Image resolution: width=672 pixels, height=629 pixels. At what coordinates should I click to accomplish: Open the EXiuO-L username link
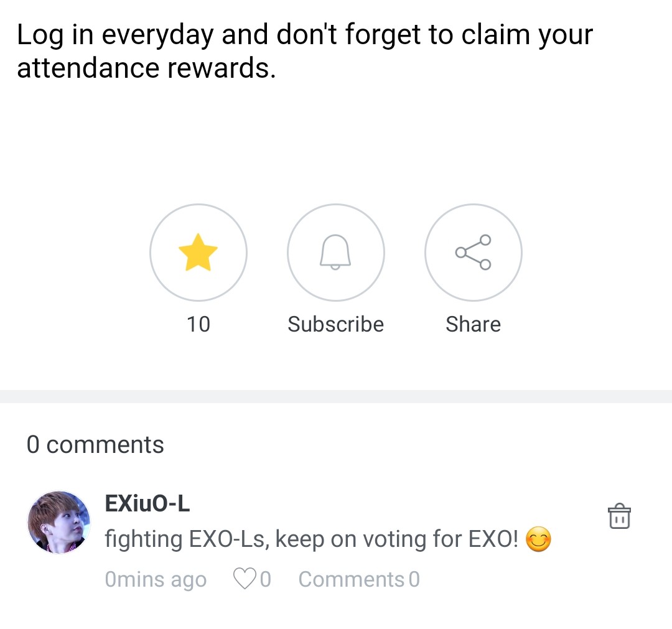147,503
